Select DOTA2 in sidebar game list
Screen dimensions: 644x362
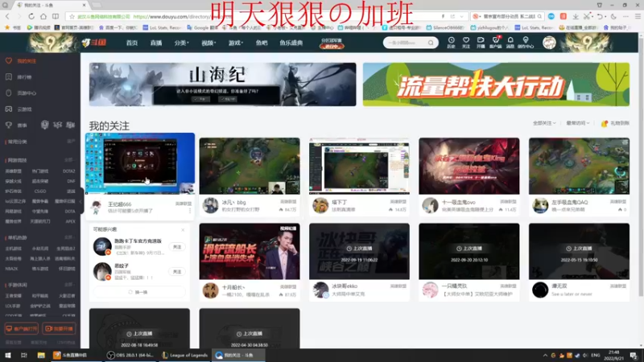[x=68, y=171]
